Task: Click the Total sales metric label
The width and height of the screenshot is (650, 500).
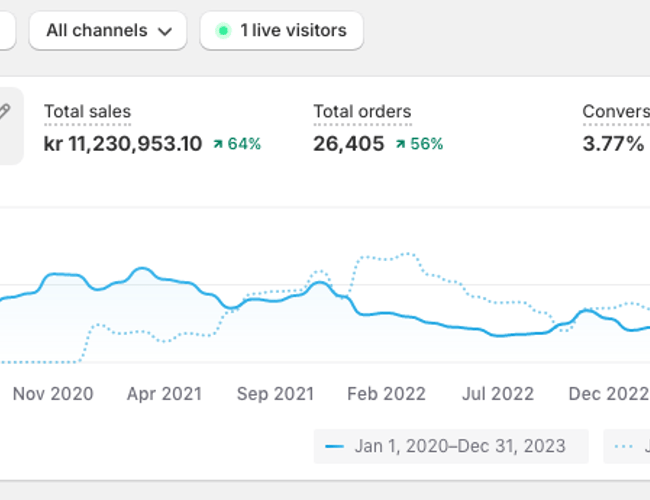Action: pyautogui.click(x=87, y=112)
